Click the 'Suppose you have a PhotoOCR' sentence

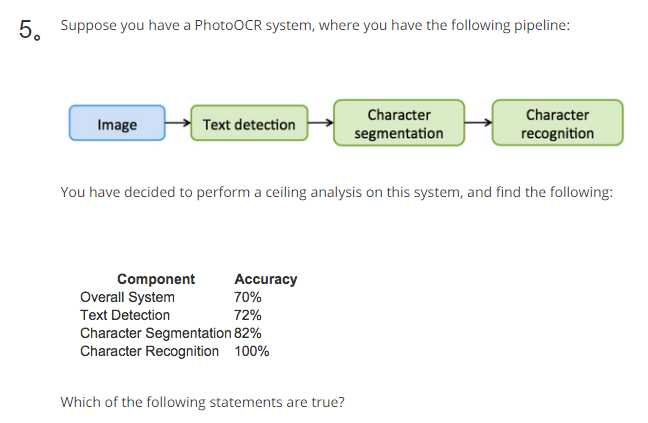[x=315, y=25]
